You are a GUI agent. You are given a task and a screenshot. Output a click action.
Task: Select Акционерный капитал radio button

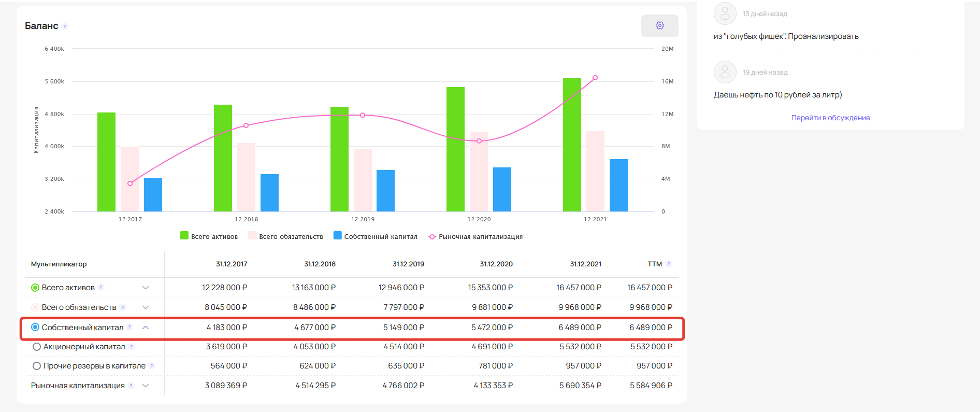point(37,347)
